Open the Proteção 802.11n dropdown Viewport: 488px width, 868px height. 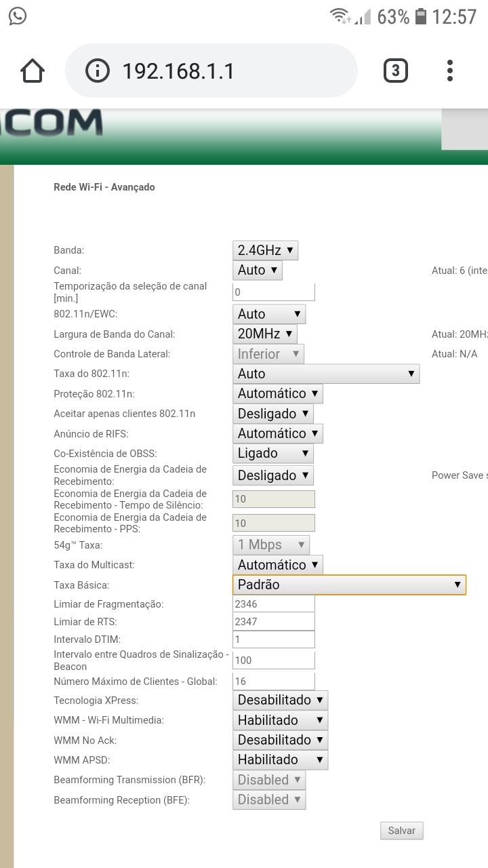coord(278,393)
